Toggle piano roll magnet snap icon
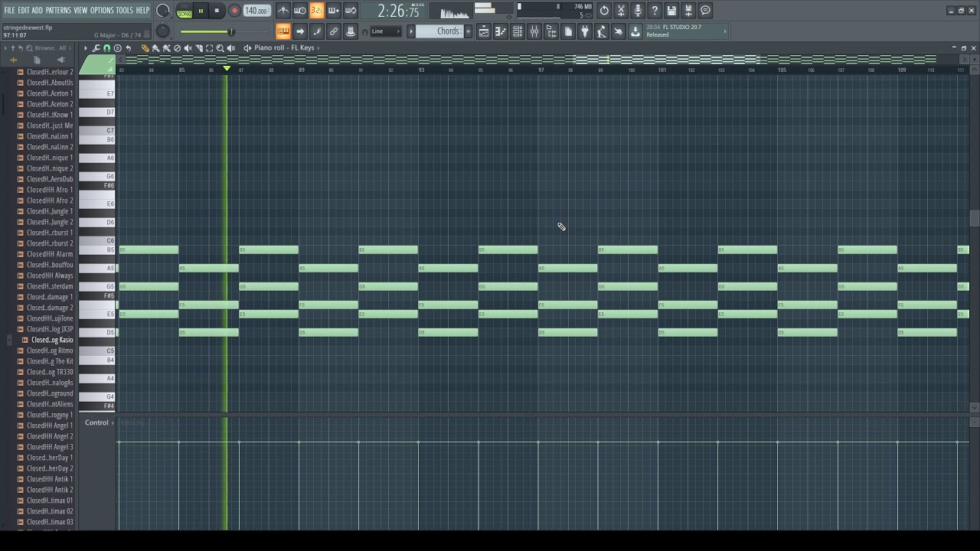This screenshot has height=551, width=980. pyautogui.click(x=106, y=47)
